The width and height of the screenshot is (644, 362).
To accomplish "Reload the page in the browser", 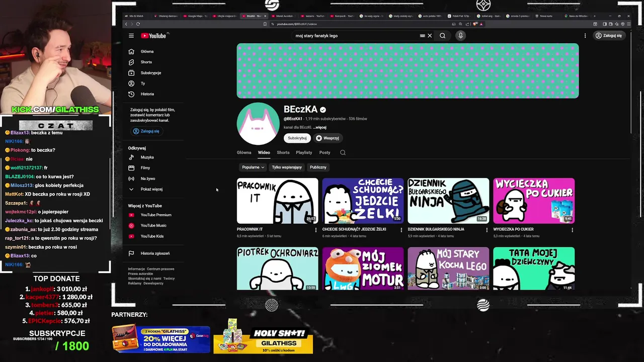I will 138,24.
